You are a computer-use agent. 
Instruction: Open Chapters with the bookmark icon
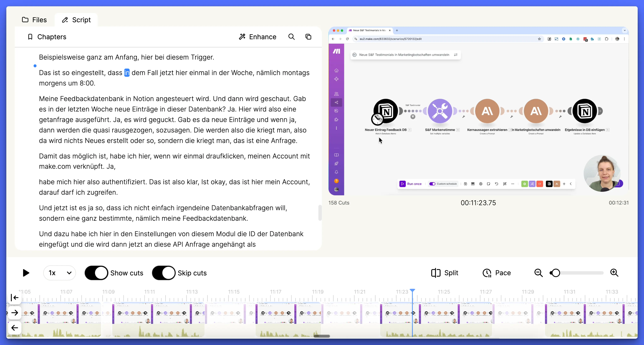click(47, 37)
